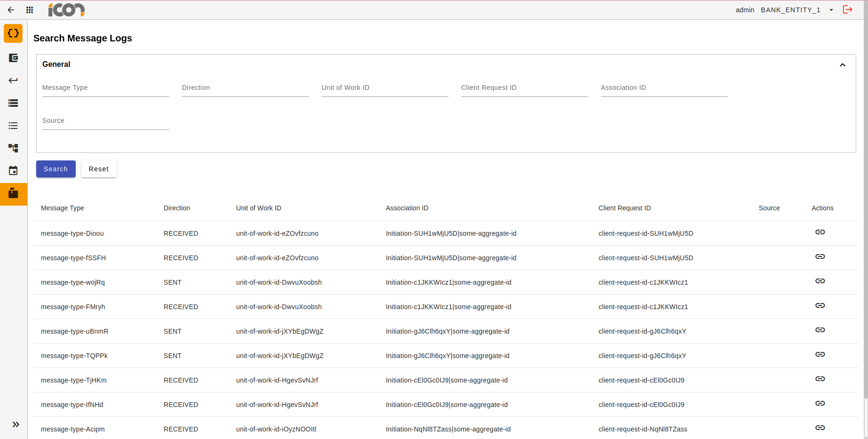The height and width of the screenshot is (439, 868).
Task: Select the code braces icon in the sidebar
Action: (13, 33)
